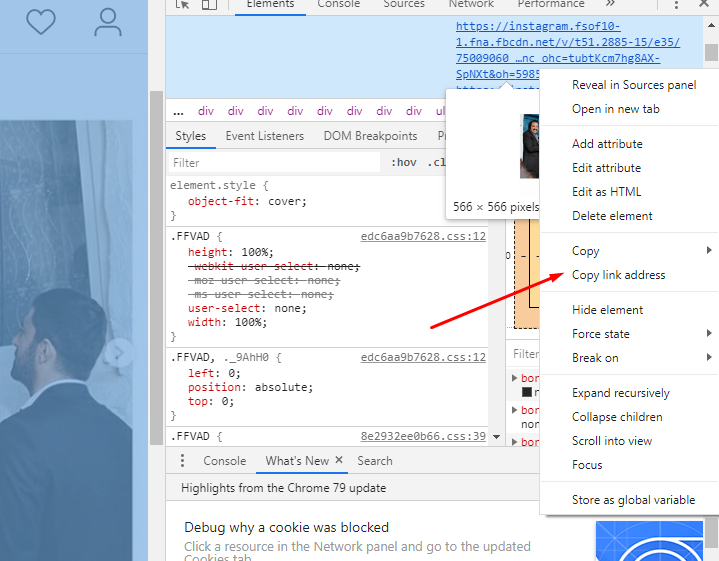Activate the inspect element picker icon
The height and width of the screenshot is (561, 719).
click(x=182, y=4)
